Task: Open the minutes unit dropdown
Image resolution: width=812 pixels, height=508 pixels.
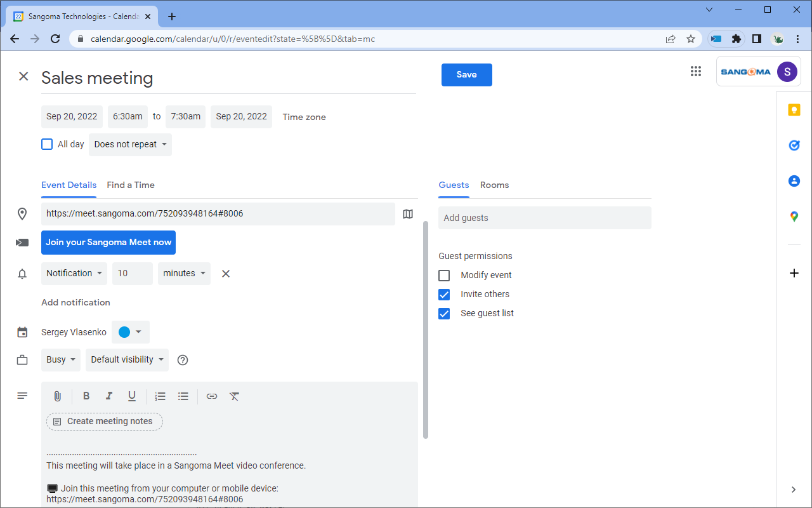Action: 184,274
